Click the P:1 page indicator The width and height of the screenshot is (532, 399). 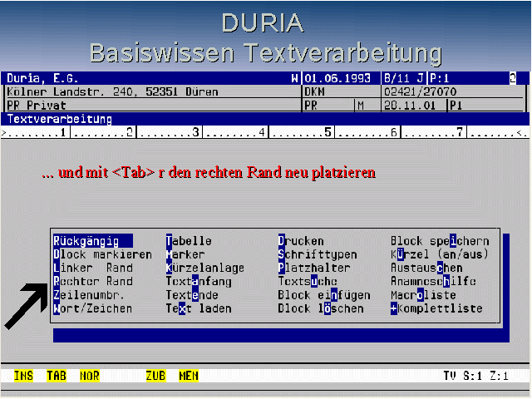tap(440, 79)
